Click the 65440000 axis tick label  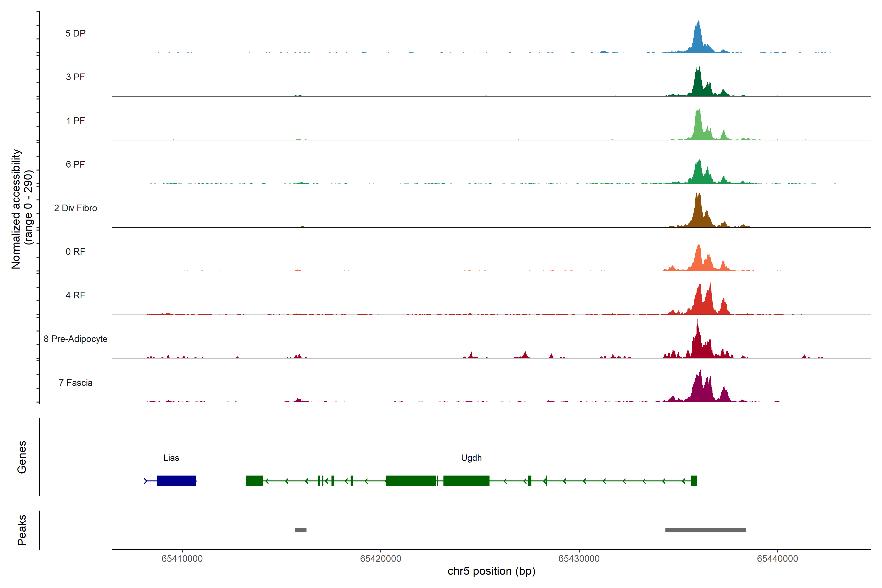[x=777, y=559]
